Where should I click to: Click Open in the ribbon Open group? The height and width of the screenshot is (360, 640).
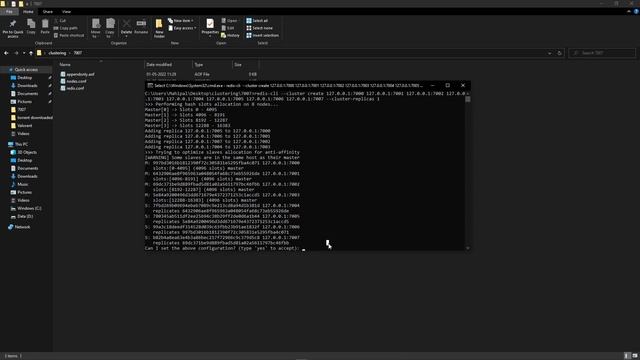coord(229,20)
